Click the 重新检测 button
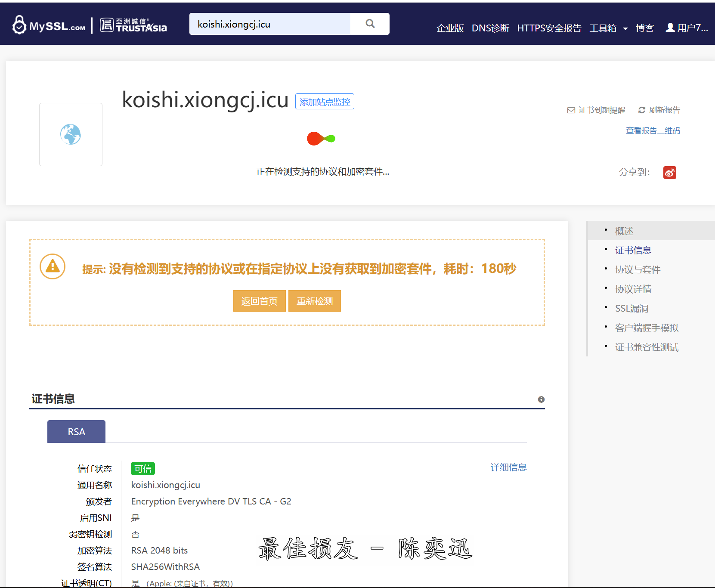This screenshot has width=715, height=588. [315, 301]
